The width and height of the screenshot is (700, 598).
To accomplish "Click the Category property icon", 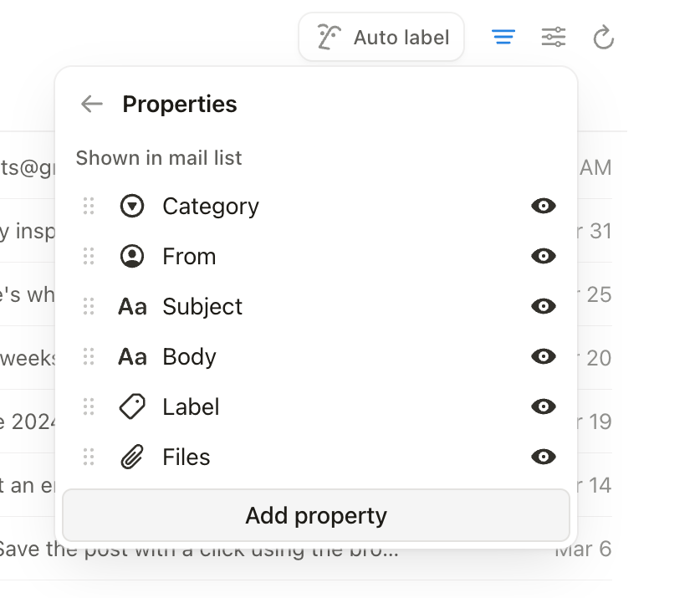I will [131, 206].
